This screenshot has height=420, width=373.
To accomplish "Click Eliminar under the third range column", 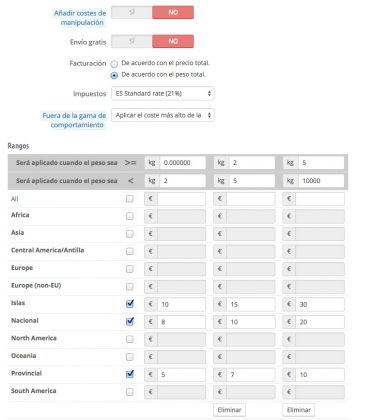I will click(x=299, y=410).
